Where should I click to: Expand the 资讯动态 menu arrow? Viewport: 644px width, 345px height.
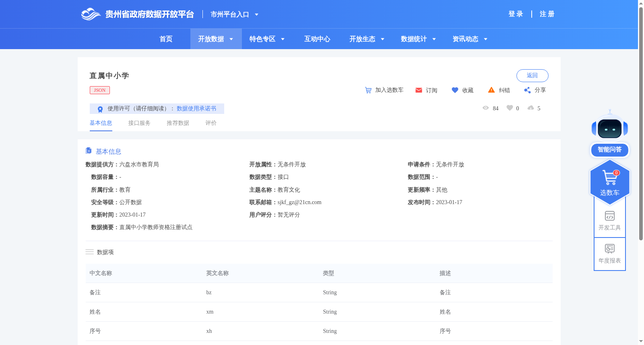[485, 39]
